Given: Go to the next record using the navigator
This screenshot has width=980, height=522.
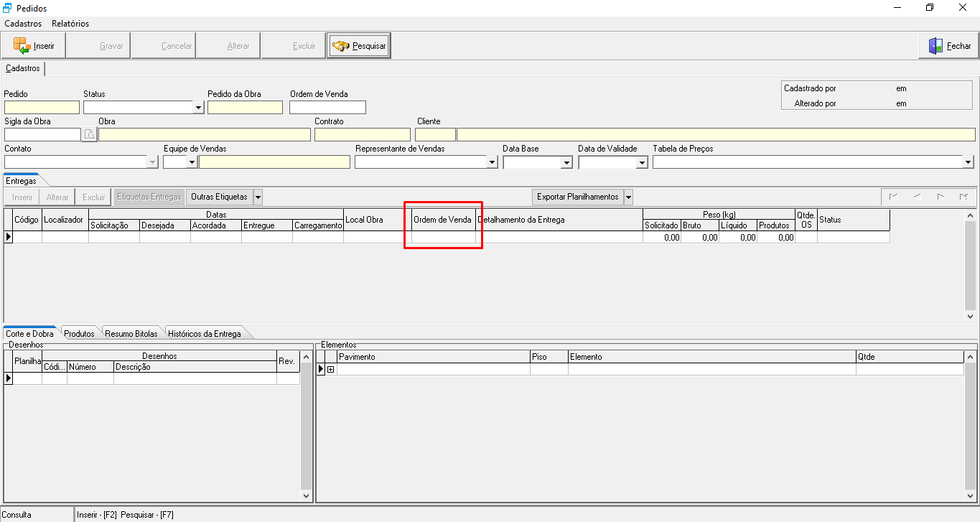Looking at the screenshot, I should click(940, 197).
